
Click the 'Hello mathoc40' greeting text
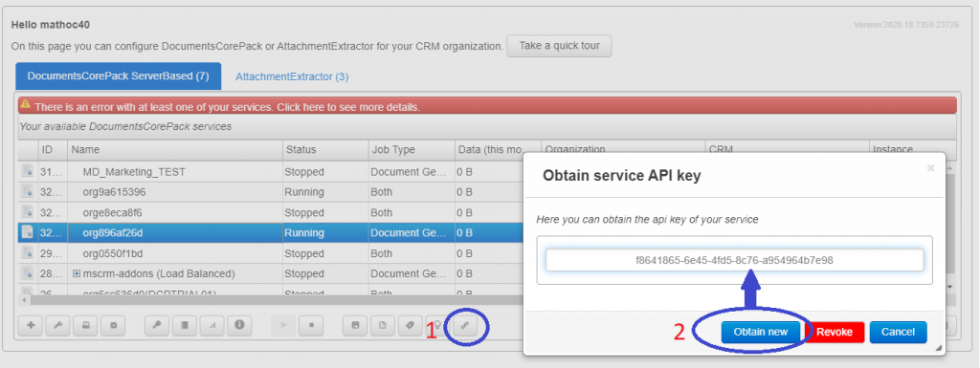point(51,26)
